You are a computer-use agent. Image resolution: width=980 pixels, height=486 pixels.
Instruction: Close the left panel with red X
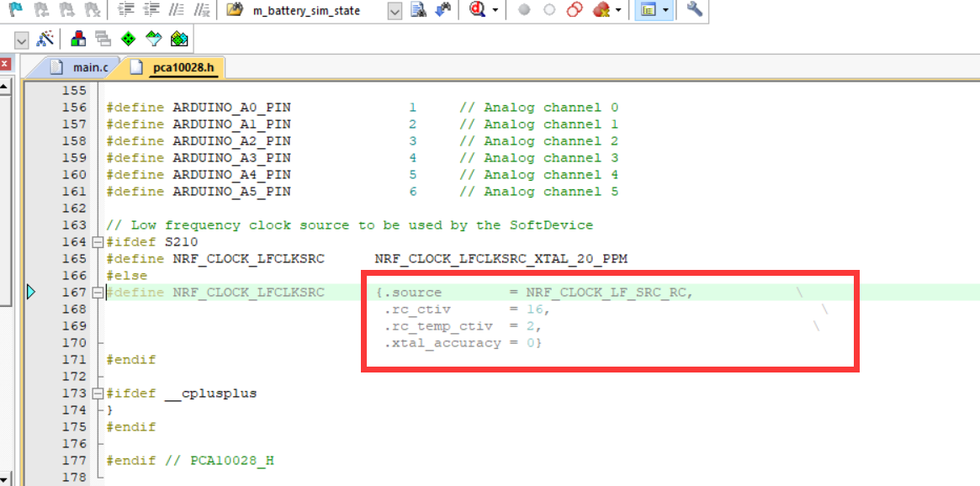tap(4, 64)
